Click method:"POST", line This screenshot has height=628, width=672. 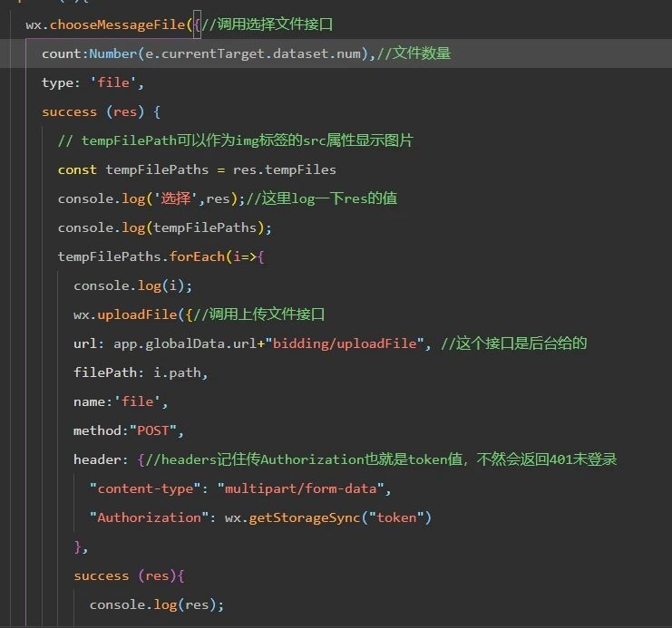click(x=129, y=430)
